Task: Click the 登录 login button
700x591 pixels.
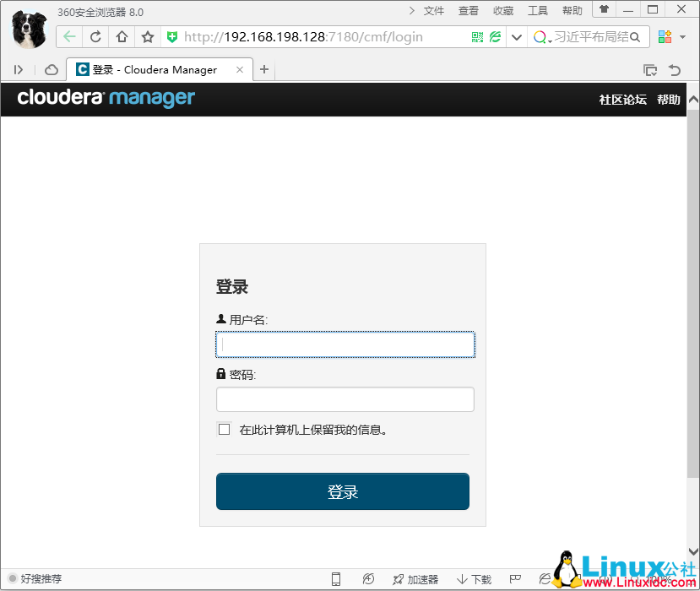Action: tap(342, 491)
